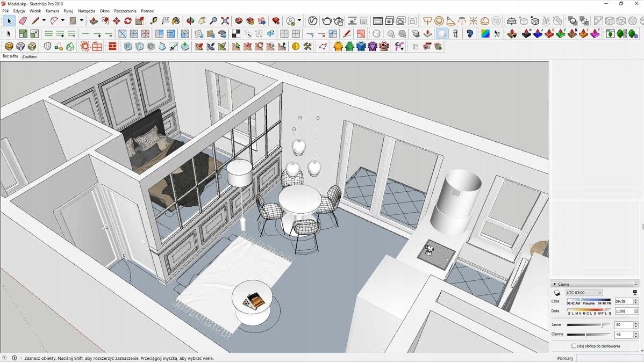The width and height of the screenshot is (644, 362).
Task: Select the arrow Select tool in top toolbar
Action: 9,20
